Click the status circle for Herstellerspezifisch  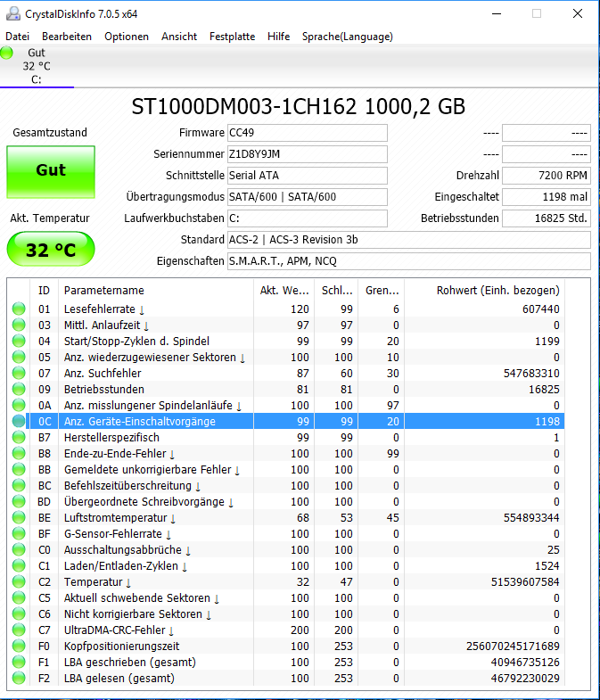coord(19,438)
